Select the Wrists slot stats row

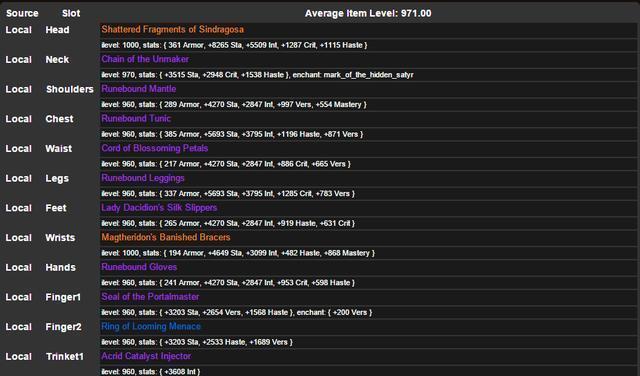(x=368, y=253)
